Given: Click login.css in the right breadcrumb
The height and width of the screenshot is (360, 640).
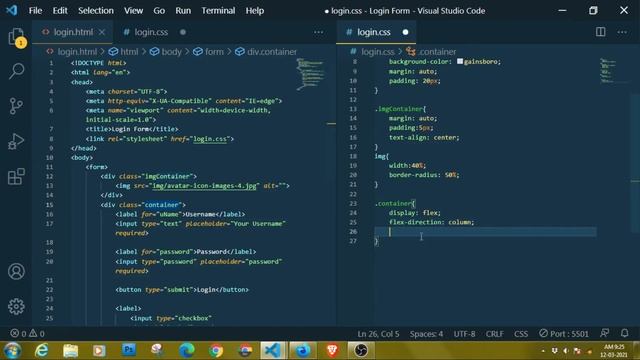Looking at the screenshot, I should tap(378, 52).
